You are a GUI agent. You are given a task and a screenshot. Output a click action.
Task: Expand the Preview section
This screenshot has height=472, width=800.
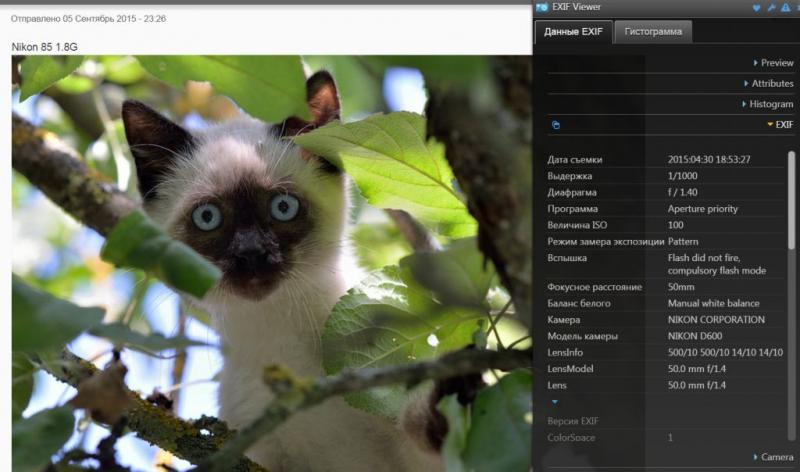(773, 63)
